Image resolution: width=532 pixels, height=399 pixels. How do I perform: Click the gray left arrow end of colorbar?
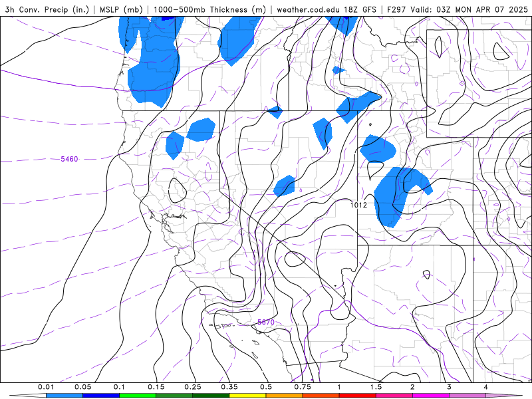coord(28,396)
